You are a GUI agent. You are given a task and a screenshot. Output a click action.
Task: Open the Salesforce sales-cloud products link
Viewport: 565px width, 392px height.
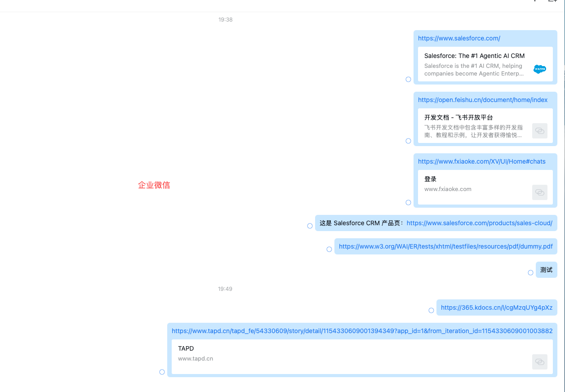click(479, 223)
